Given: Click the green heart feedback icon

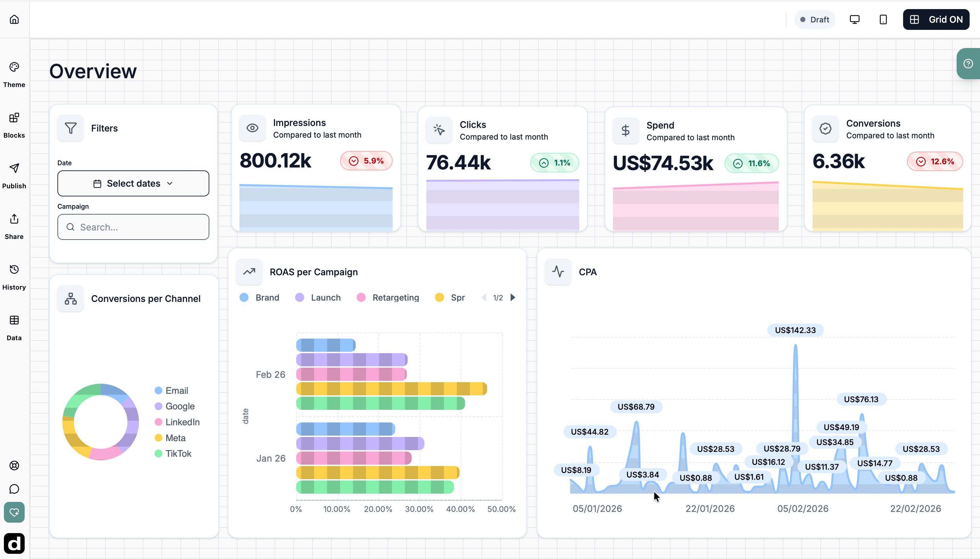Looking at the screenshot, I should [14, 513].
